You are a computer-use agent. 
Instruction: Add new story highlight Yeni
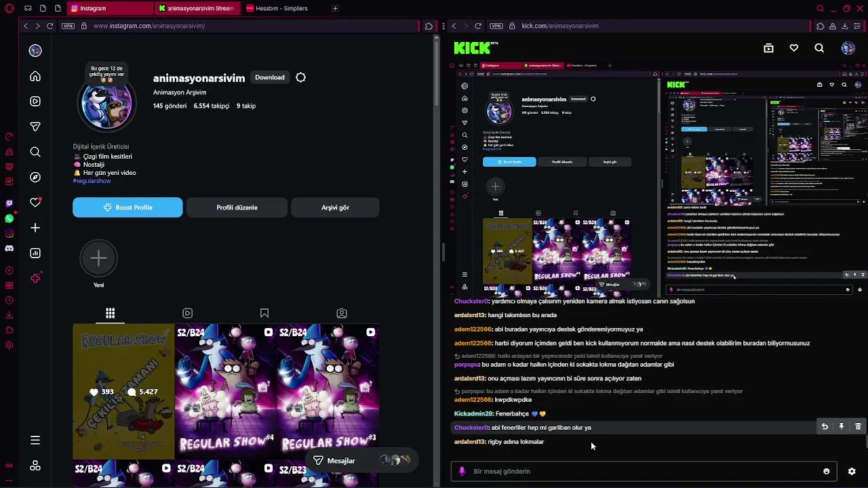pyautogui.click(x=98, y=259)
